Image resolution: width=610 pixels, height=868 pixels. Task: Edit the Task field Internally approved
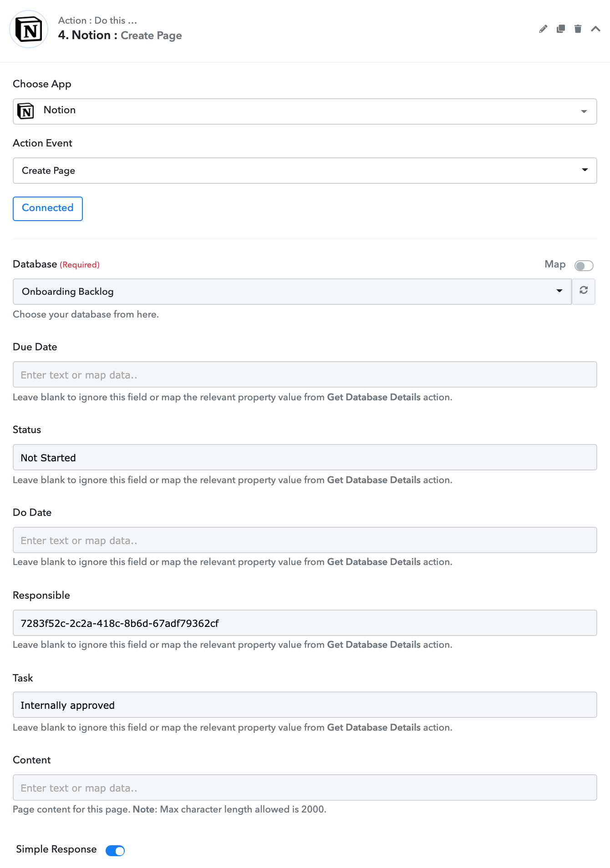click(x=305, y=705)
